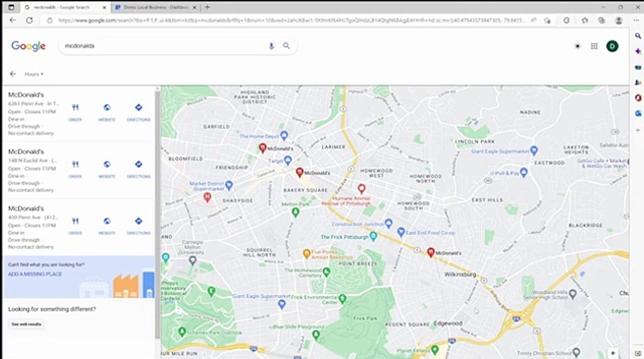
Task: Click Edgewood label on the map
Action: [448, 323]
